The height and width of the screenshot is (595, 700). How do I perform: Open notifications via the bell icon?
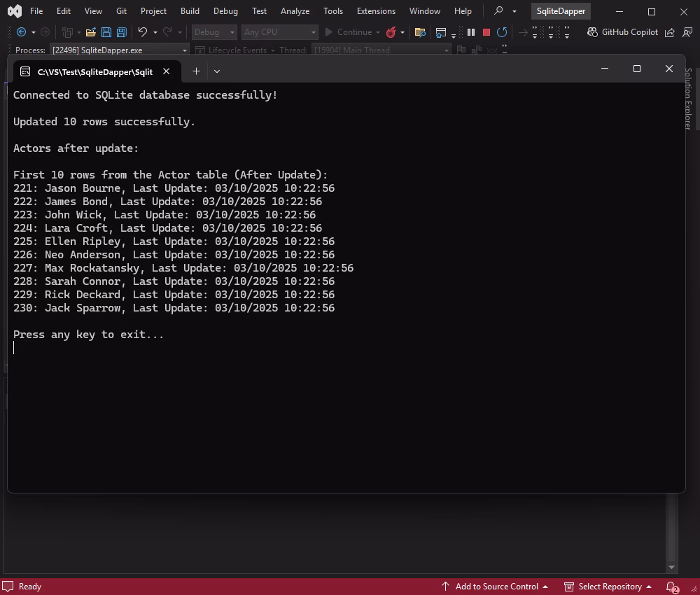coord(670,587)
